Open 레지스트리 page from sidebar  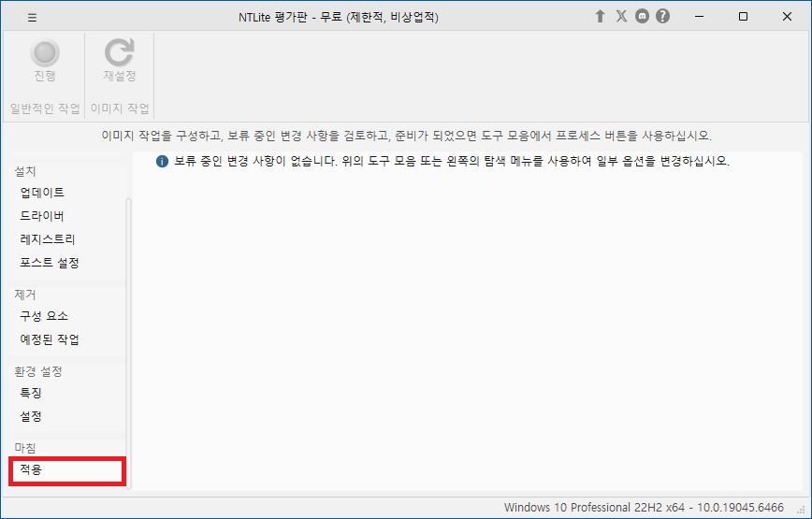click(48, 239)
